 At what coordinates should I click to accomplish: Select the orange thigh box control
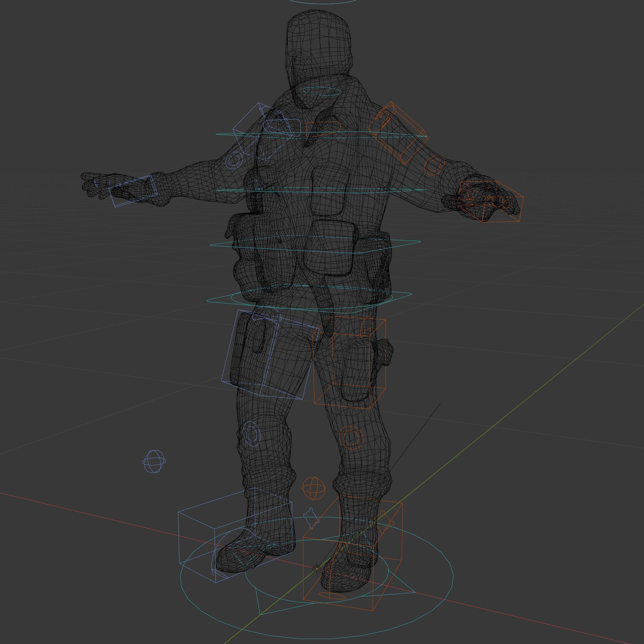(x=350, y=363)
